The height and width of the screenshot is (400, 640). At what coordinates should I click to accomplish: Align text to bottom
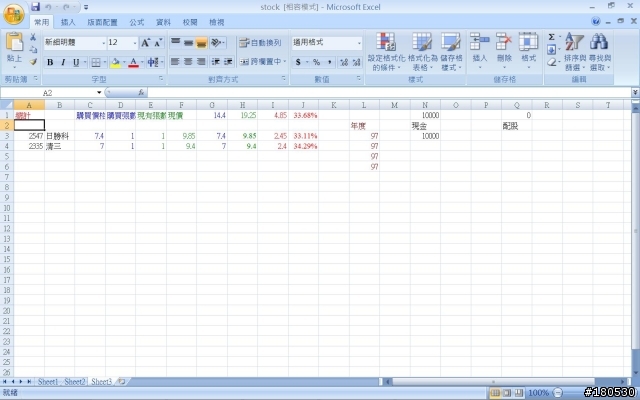pyautogui.click(x=201, y=42)
